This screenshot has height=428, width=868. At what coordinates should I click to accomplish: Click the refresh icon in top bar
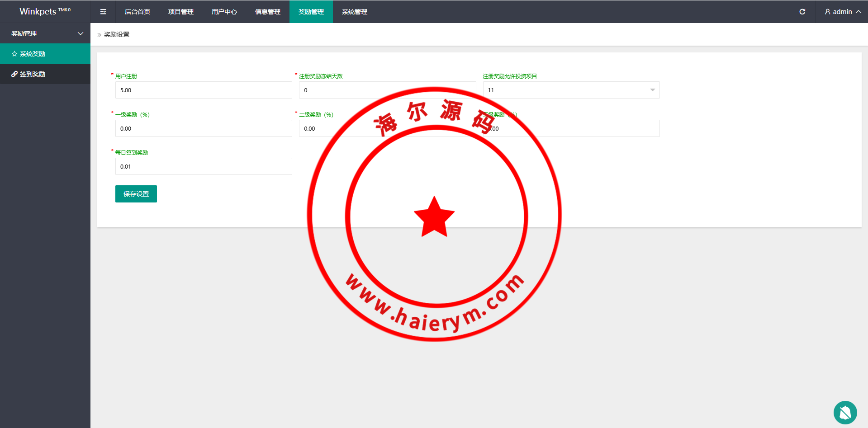click(802, 12)
